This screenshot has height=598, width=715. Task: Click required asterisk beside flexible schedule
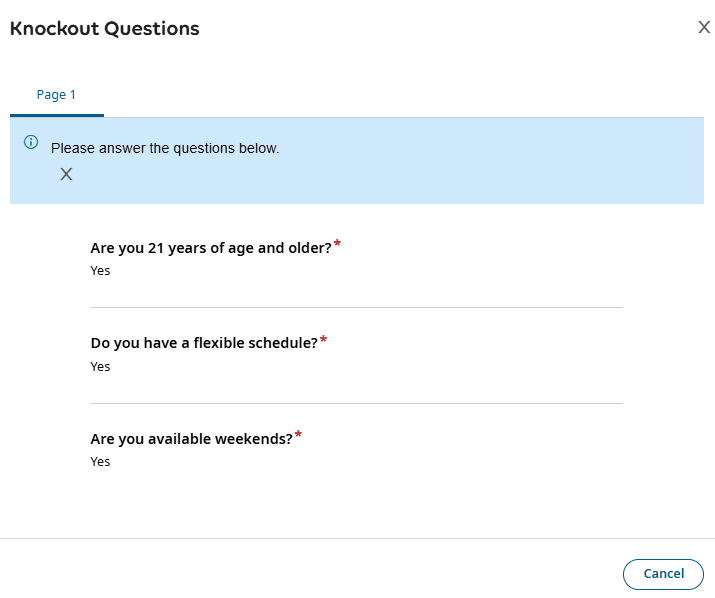(x=323, y=340)
